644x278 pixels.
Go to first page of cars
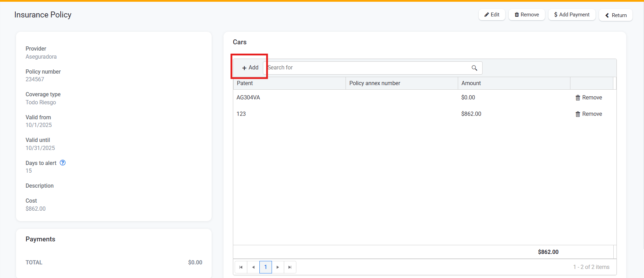241,267
